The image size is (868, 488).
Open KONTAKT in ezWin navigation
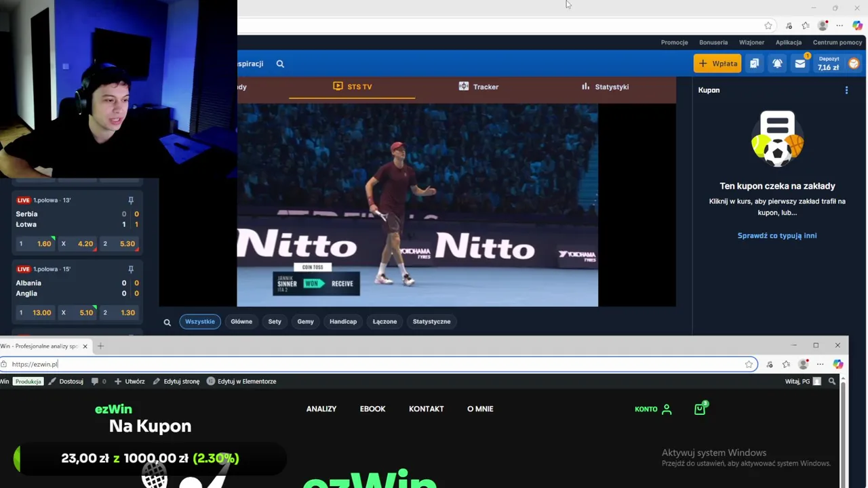pyautogui.click(x=427, y=409)
